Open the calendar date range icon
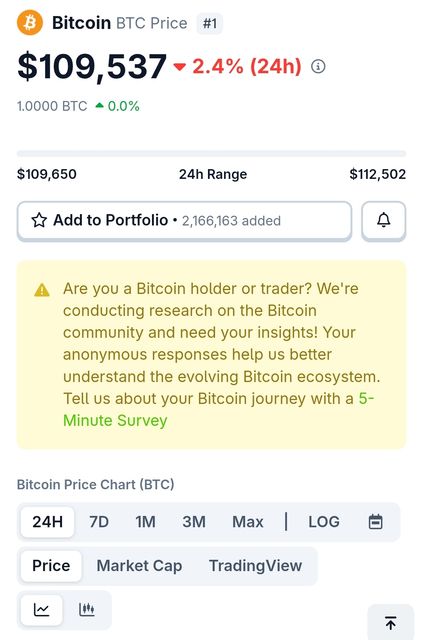Screen dimensions: 423x640 [376, 522]
